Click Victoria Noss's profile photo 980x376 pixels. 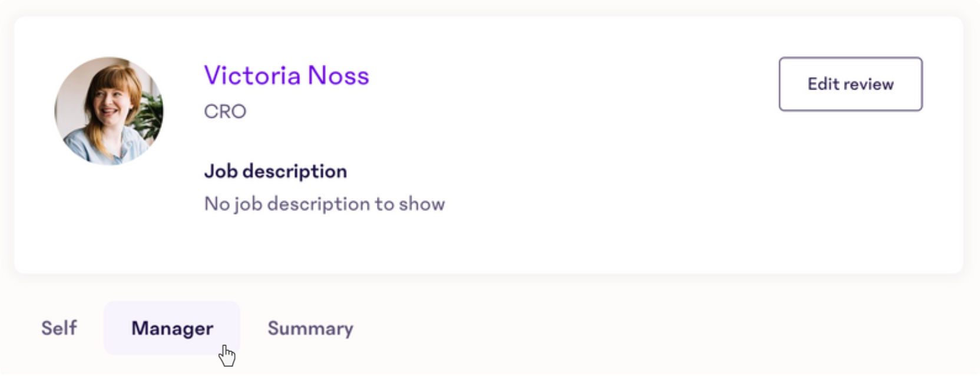tap(109, 111)
